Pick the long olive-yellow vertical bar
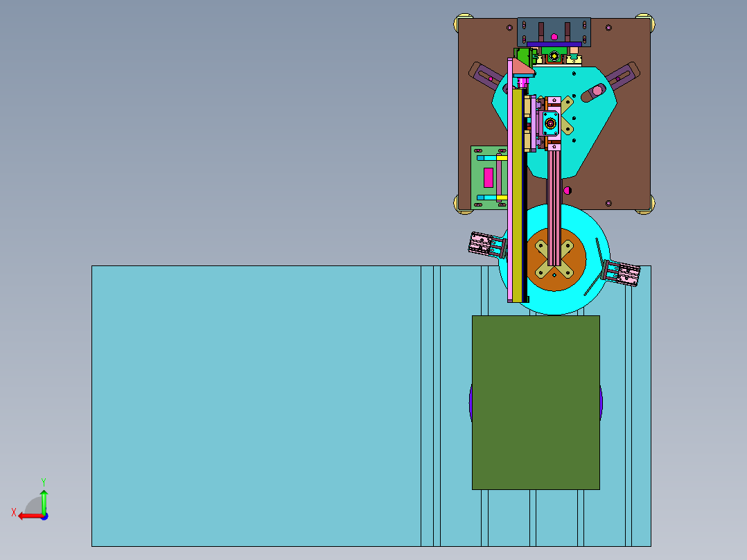747x560 pixels. coord(517,195)
